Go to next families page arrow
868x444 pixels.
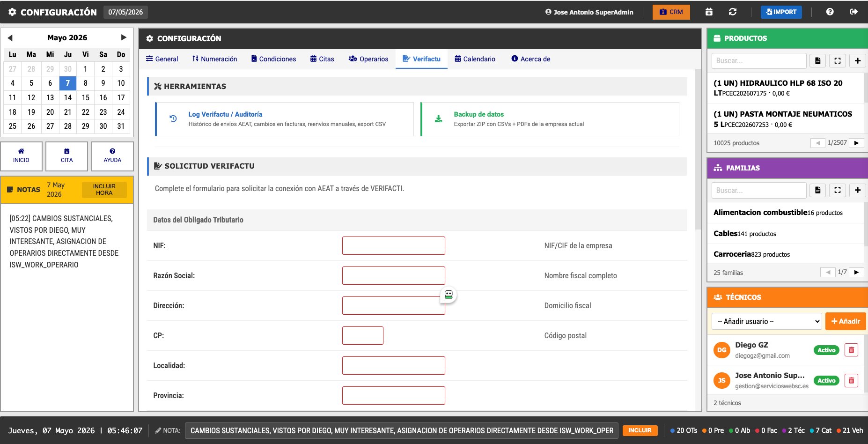click(856, 272)
